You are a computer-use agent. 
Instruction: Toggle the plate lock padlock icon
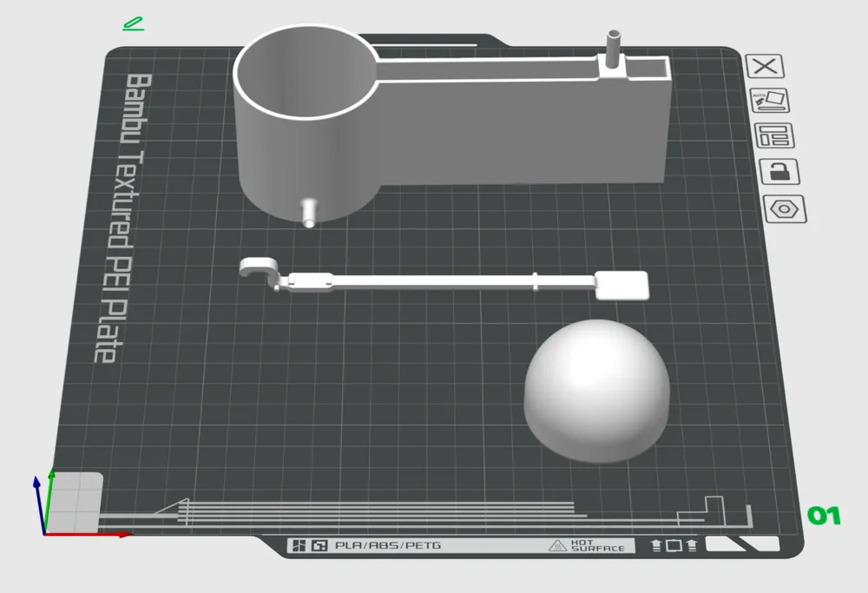779,172
